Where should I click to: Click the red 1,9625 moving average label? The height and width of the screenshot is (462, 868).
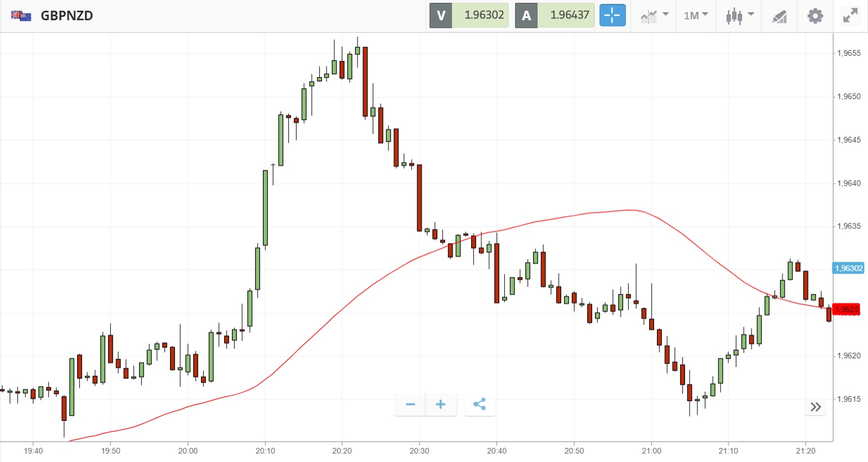(x=847, y=310)
